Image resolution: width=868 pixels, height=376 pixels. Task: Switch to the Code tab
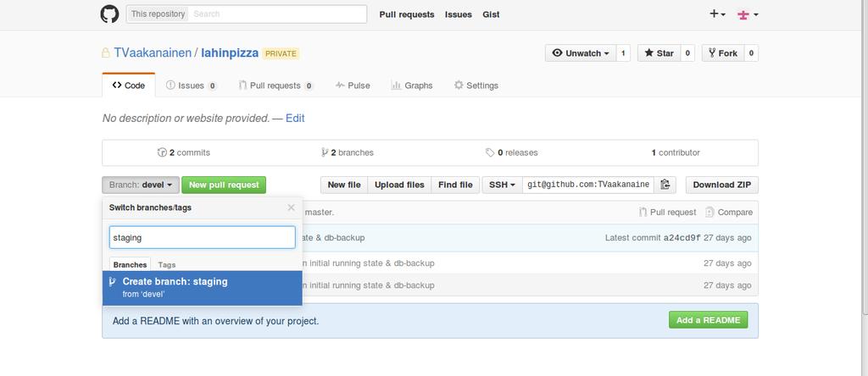129,86
